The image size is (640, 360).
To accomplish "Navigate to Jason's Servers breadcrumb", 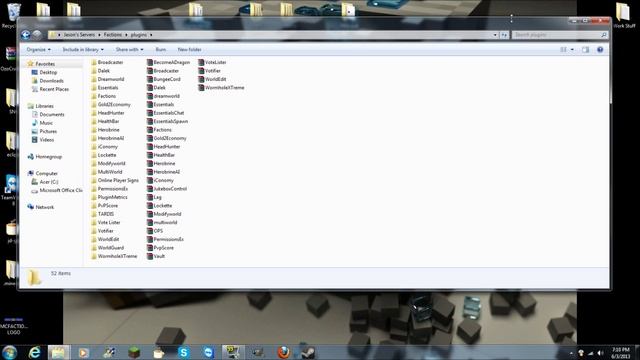I will [x=79, y=35].
